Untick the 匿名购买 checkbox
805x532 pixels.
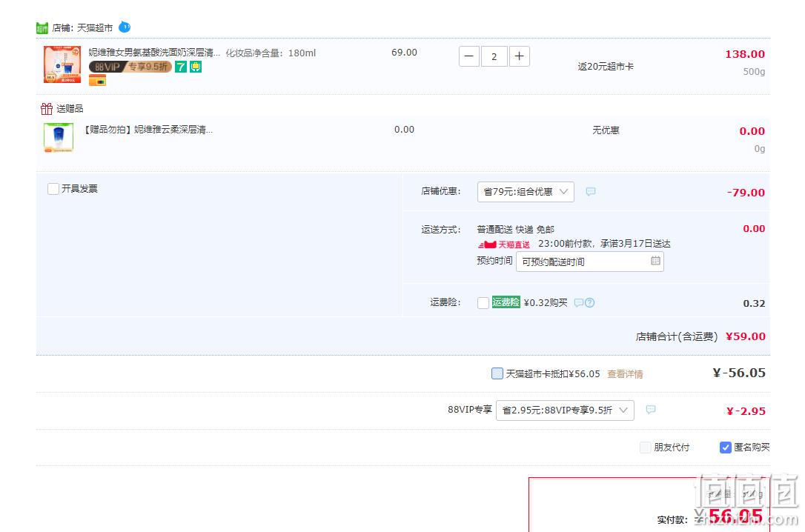click(x=726, y=448)
